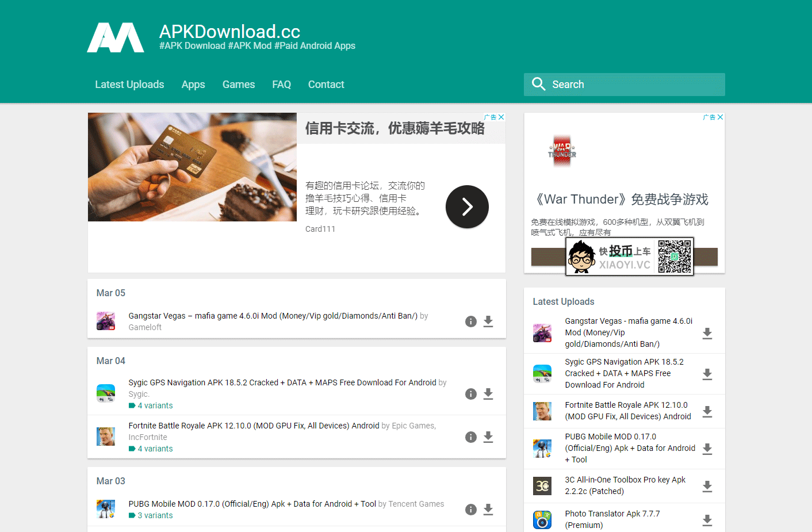Click PUBG Mobile app icon in Mar 03
The image size is (812, 532).
106,509
